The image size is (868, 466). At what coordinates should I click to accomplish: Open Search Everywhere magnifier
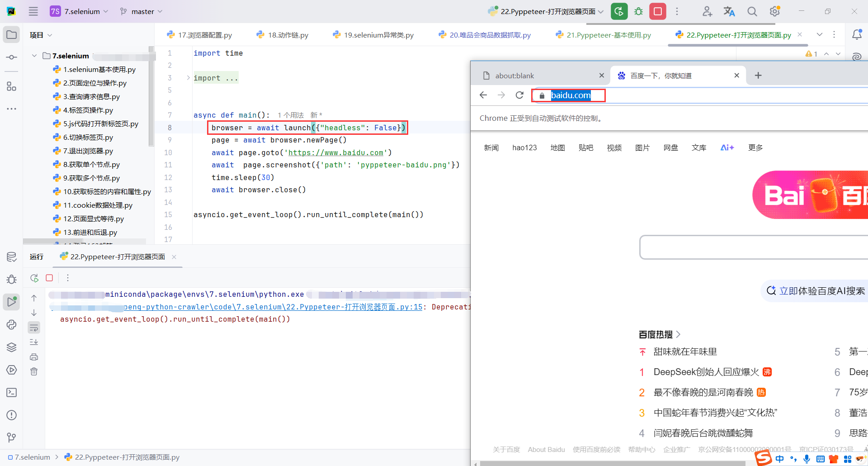click(752, 11)
